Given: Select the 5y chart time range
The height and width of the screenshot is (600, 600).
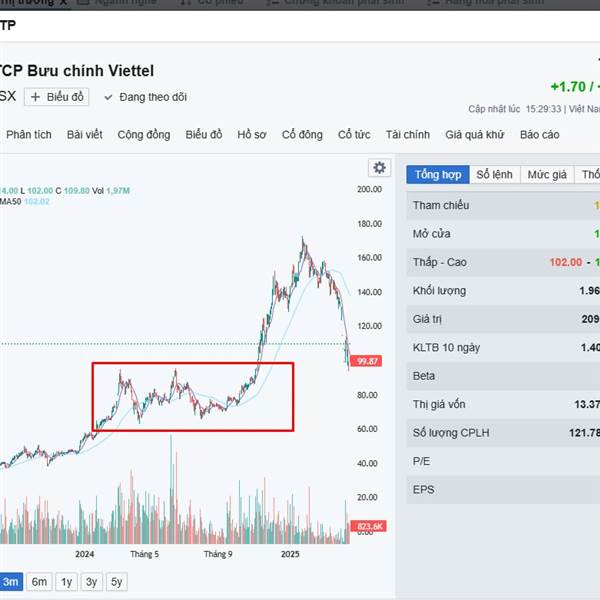Looking at the screenshot, I should click(x=116, y=581).
